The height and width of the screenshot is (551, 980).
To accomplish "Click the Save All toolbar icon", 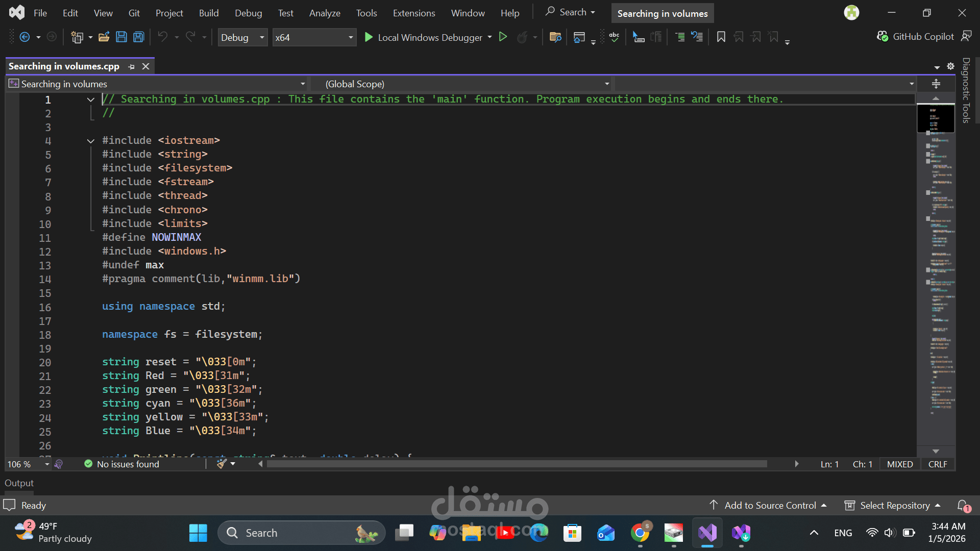I will [138, 37].
